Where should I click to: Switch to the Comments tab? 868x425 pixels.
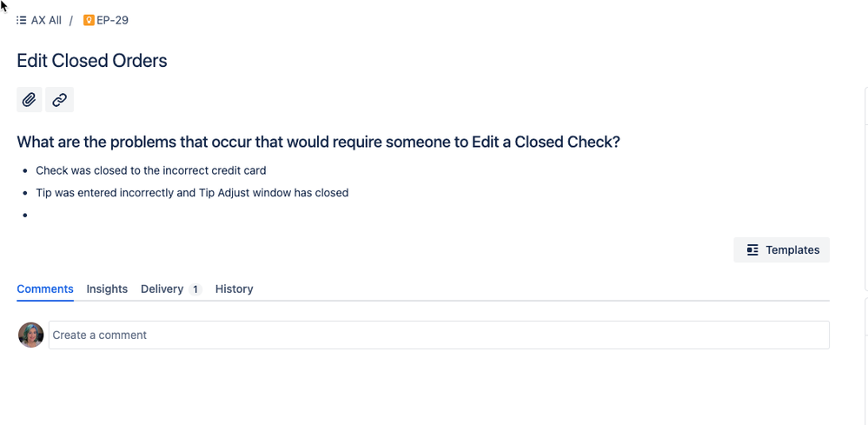pyautogui.click(x=45, y=289)
